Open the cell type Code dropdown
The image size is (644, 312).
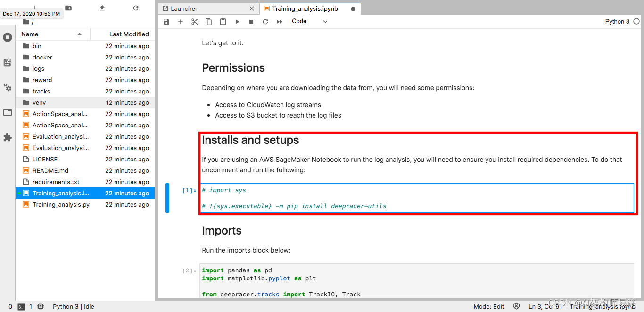(309, 21)
